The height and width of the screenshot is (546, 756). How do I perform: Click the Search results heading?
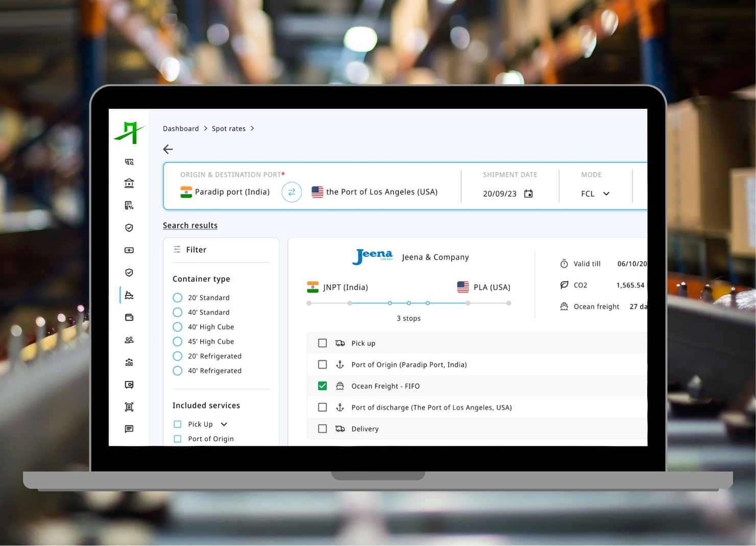(190, 225)
